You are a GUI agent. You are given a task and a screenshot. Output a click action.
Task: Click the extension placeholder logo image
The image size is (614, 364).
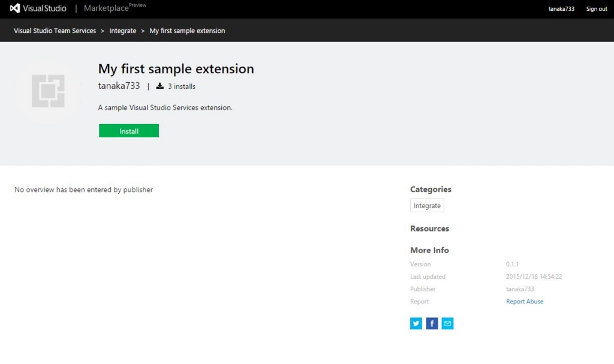pyautogui.click(x=48, y=91)
